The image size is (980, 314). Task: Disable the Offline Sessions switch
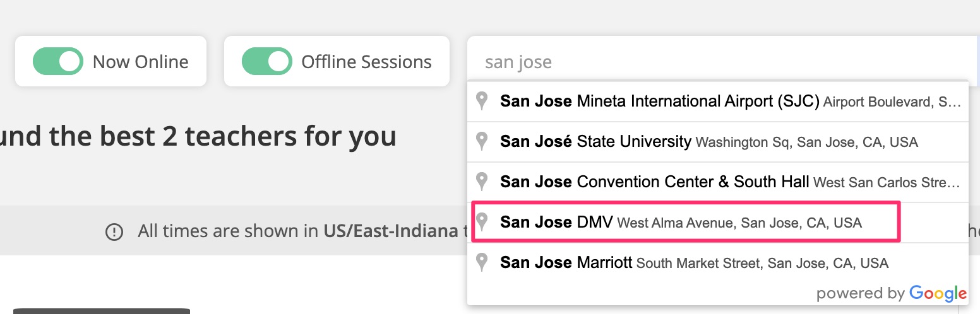(266, 61)
